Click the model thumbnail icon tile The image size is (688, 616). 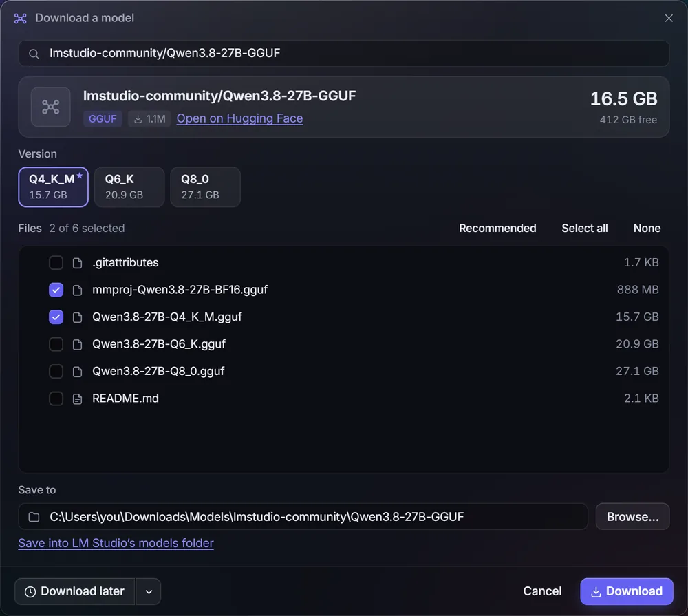pos(50,107)
